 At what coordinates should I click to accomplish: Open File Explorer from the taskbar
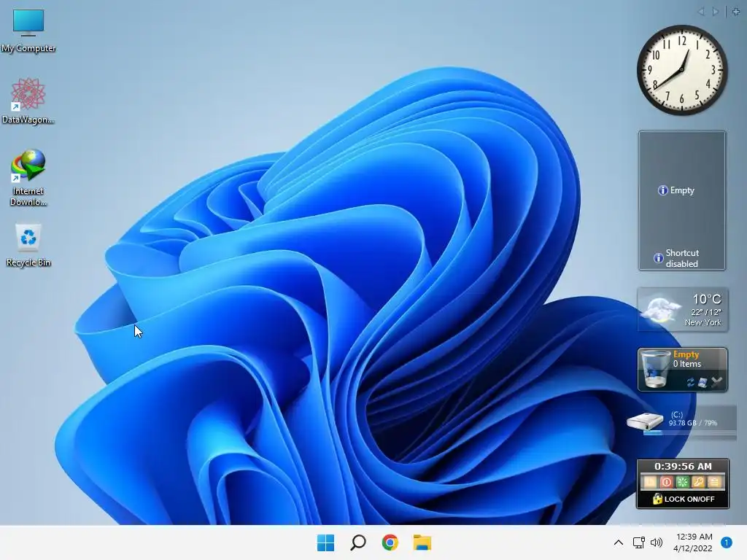pyautogui.click(x=422, y=542)
